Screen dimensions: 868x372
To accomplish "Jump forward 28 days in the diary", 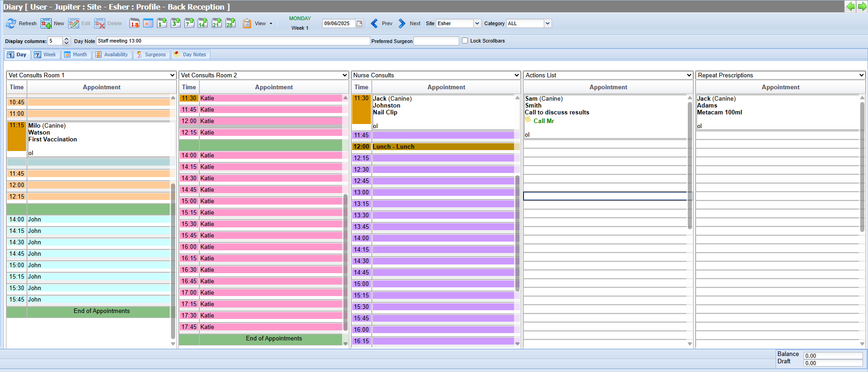I will tap(230, 23).
